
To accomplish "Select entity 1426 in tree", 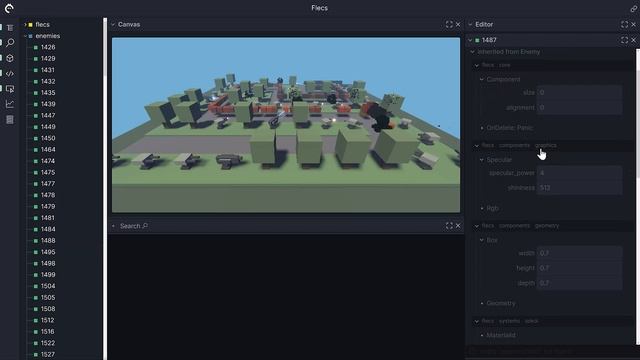I will (x=48, y=47).
